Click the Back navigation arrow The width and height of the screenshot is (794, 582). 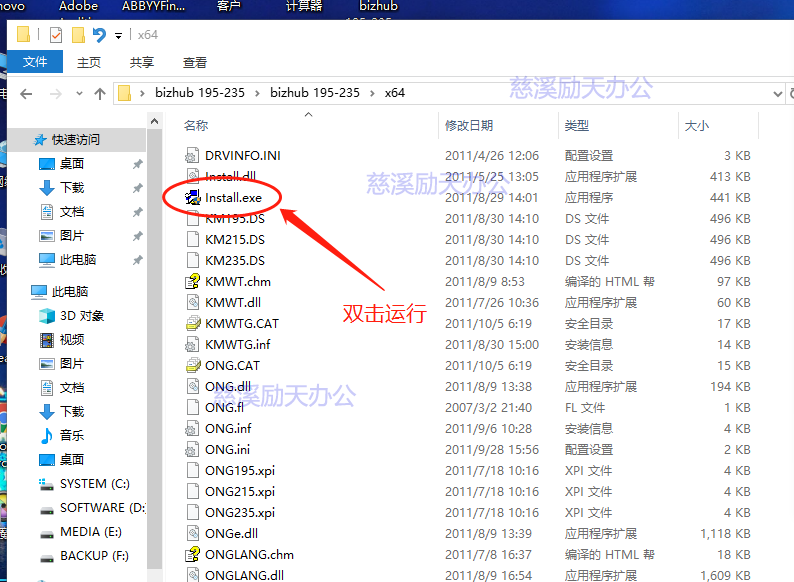click(x=26, y=94)
